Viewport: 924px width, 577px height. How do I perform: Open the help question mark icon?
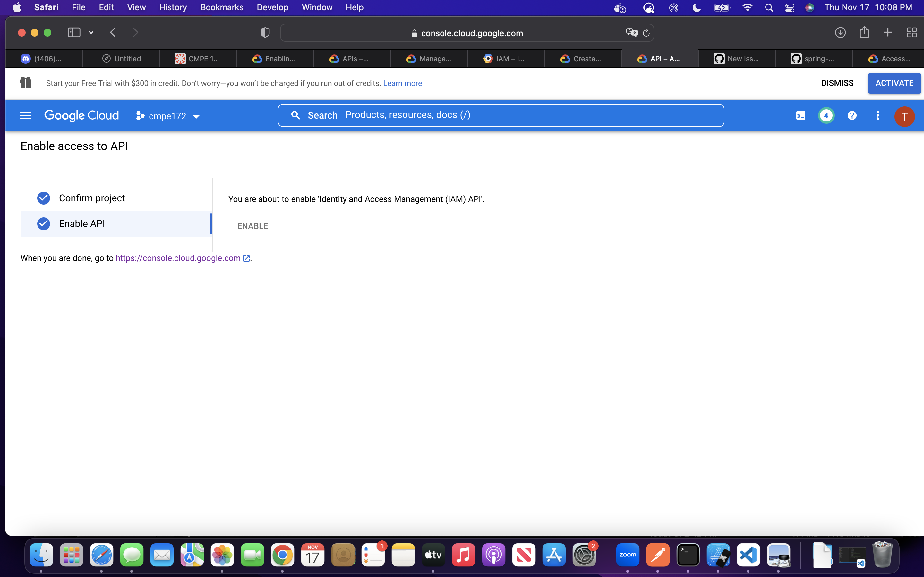(852, 116)
